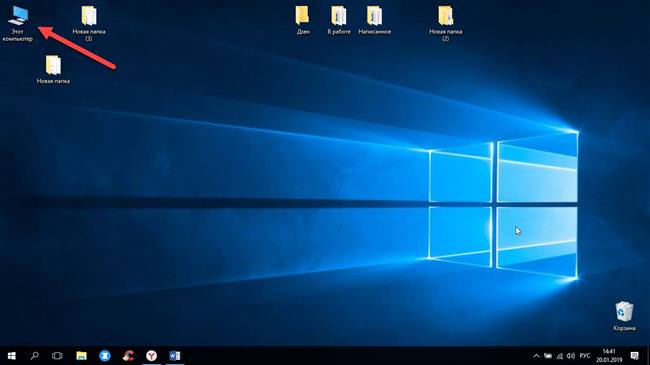Open Task View from taskbar

[57, 356]
